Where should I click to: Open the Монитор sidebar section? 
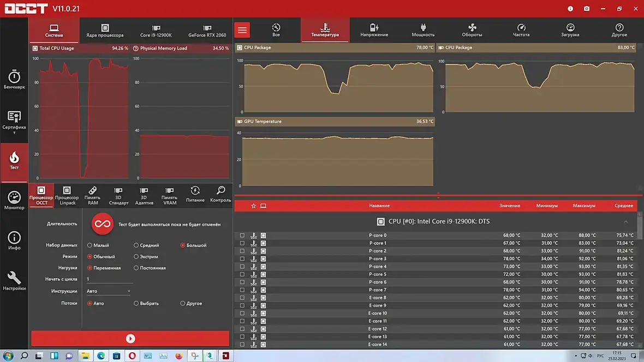click(x=14, y=201)
